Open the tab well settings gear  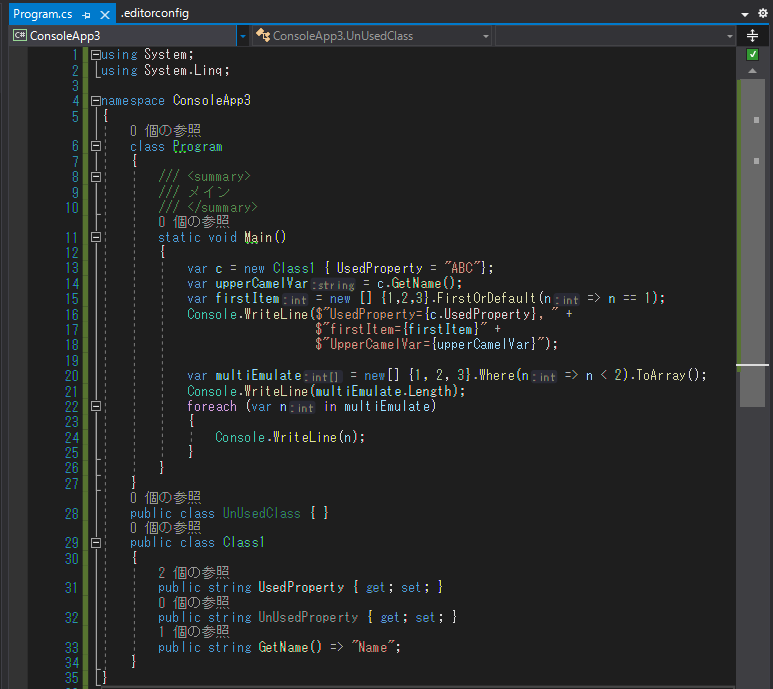pos(763,13)
